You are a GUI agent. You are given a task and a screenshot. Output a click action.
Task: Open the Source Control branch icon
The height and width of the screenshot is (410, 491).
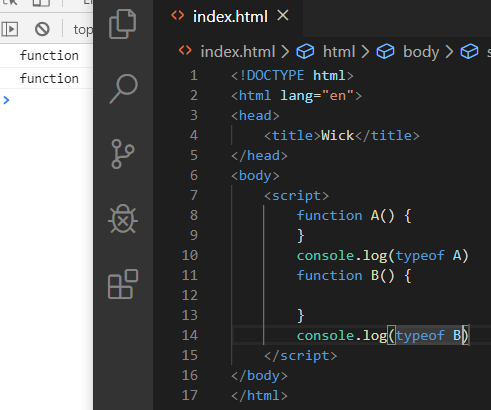point(123,154)
